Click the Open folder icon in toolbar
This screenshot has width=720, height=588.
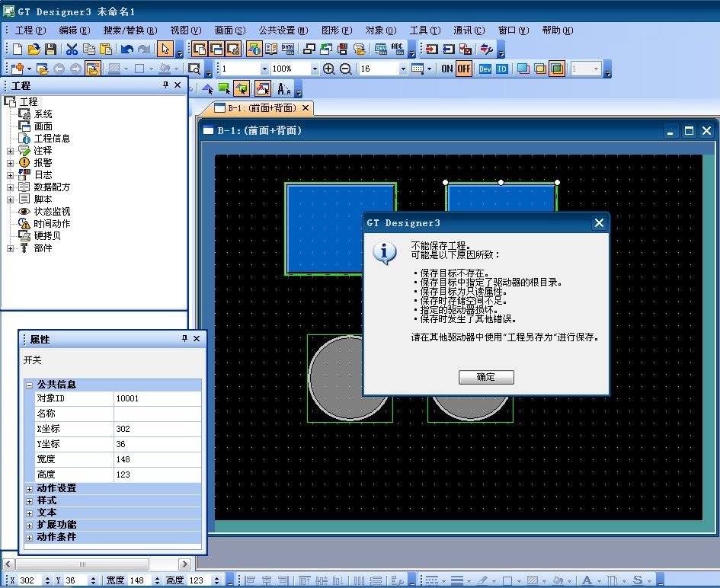click(x=34, y=50)
